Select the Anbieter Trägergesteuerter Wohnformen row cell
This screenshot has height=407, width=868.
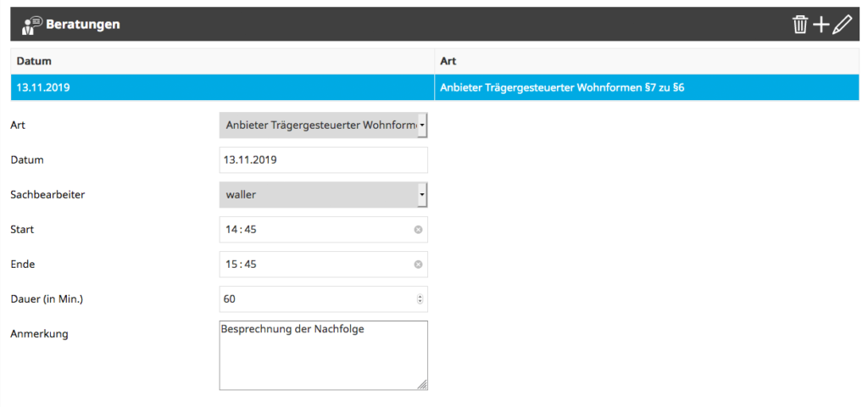click(x=557, y=87)
